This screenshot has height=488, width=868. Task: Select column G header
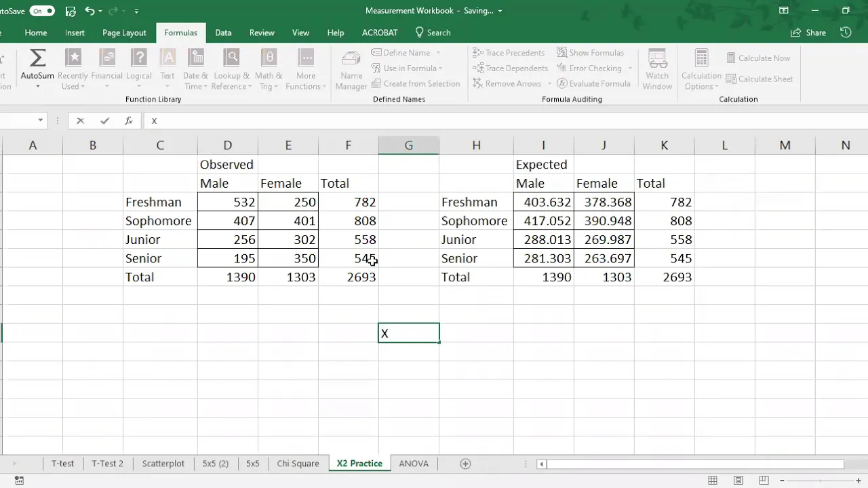[x=408, y=145]
